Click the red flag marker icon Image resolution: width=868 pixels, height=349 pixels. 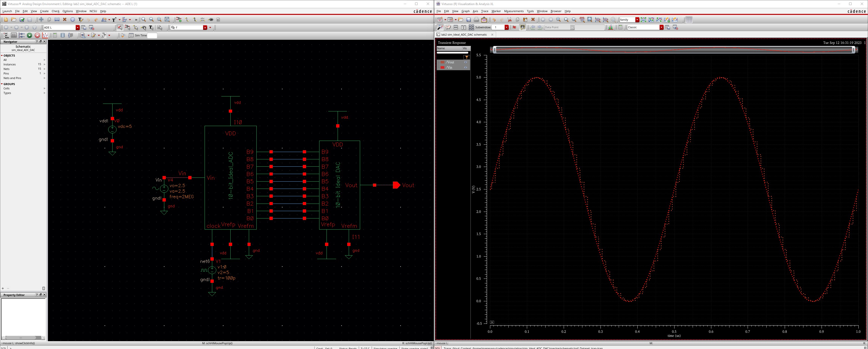click(514, 27)
